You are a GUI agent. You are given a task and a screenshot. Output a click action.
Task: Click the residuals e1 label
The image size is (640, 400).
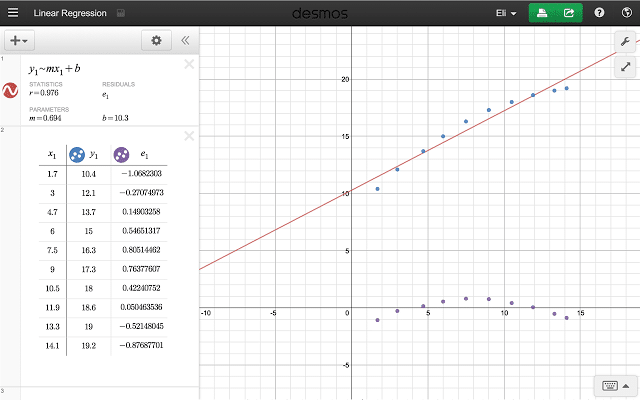tap(105, 95)
